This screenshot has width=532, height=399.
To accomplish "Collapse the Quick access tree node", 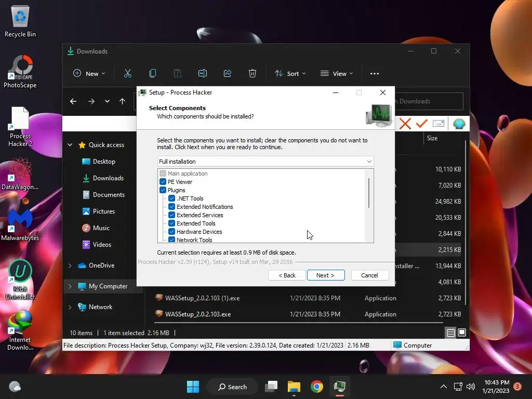I will pos(70,145).
